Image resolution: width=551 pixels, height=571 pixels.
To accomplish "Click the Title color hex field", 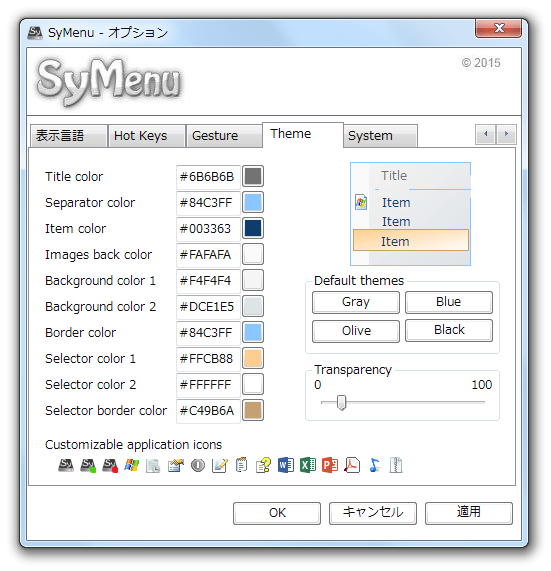I will 208,177.
